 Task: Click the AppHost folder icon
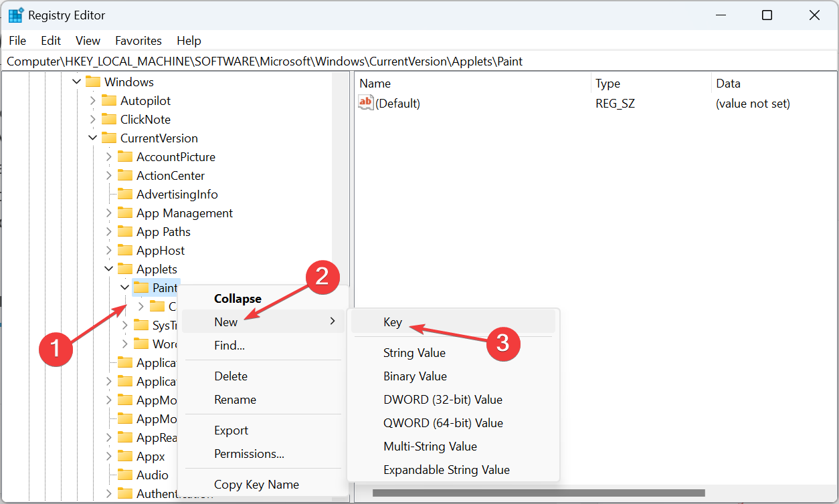124,250
